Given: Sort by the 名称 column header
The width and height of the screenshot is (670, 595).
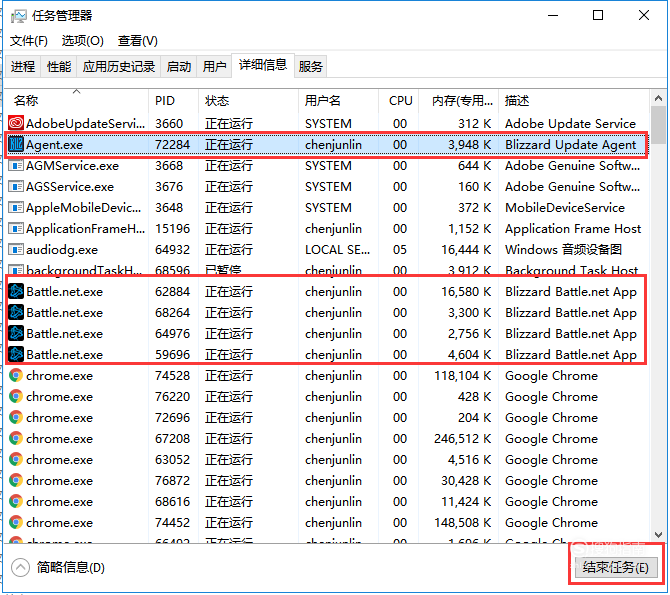Looking at the screenshot, I should [77, 100].
